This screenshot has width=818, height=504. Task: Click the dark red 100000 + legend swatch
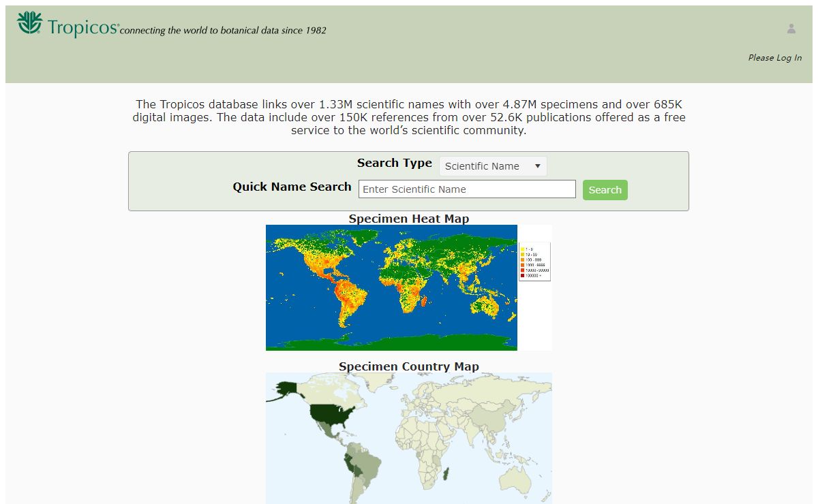click(523, 276)
